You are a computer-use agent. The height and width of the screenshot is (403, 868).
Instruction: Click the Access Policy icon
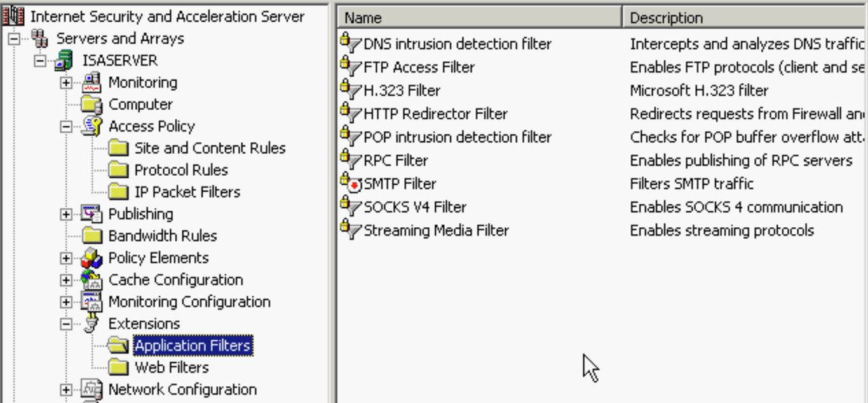(x=93, y=126)
